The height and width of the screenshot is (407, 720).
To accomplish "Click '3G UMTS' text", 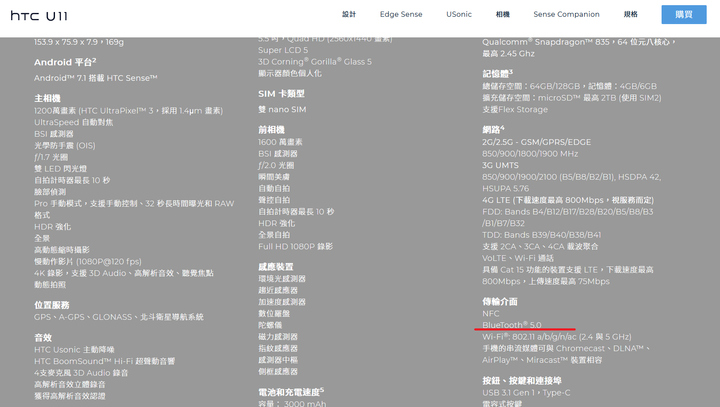I will point(500,165).
